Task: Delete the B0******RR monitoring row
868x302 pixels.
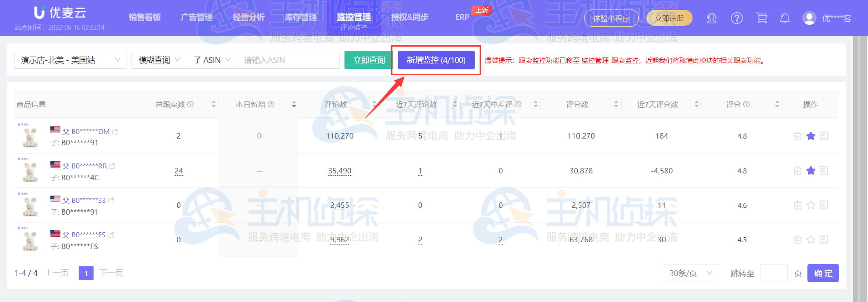Action: click(x=797, y=171)
